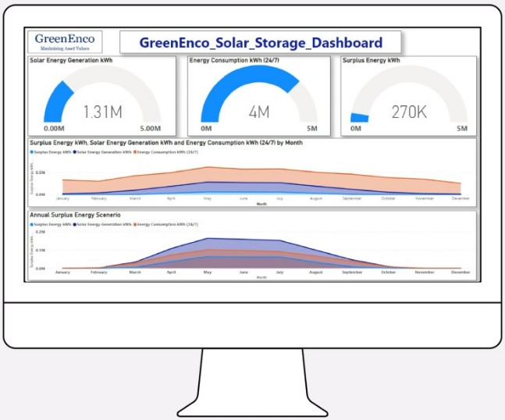Click the GreenEnco logo
505x420 pixels.
tap(65, 42)
